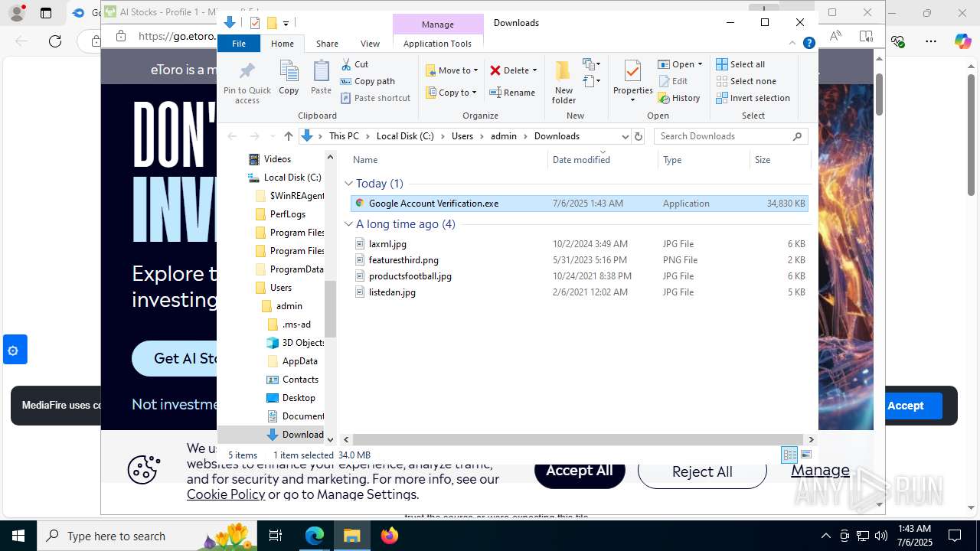Expand the Open dropdown arrow in the ribbon

700,64
